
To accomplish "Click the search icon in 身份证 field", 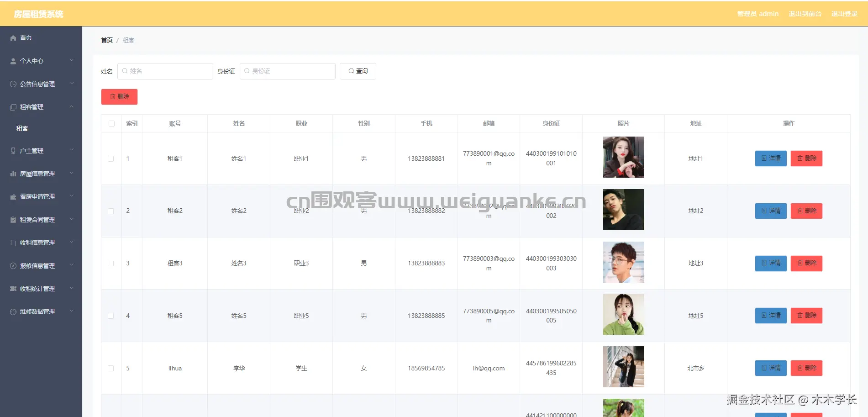I will point(247,71).
